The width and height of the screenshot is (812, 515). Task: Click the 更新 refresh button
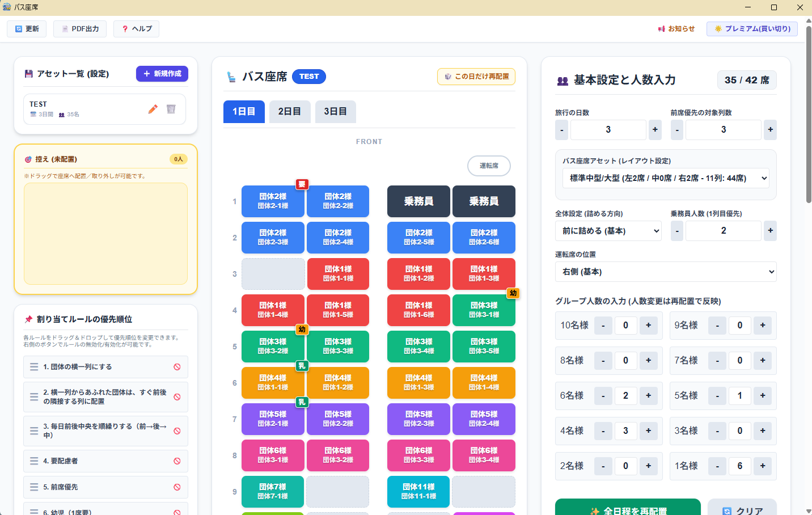tap(27, 29)
